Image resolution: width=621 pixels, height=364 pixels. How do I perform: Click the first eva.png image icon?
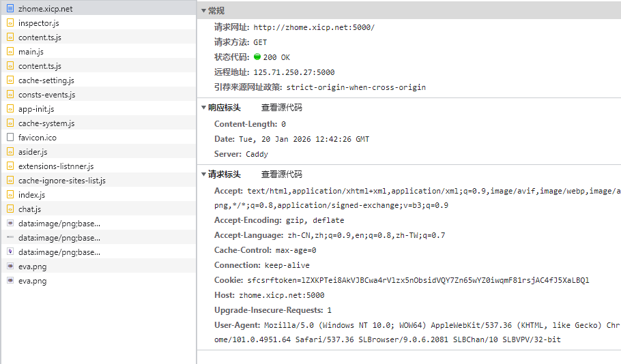pos(10,267)
